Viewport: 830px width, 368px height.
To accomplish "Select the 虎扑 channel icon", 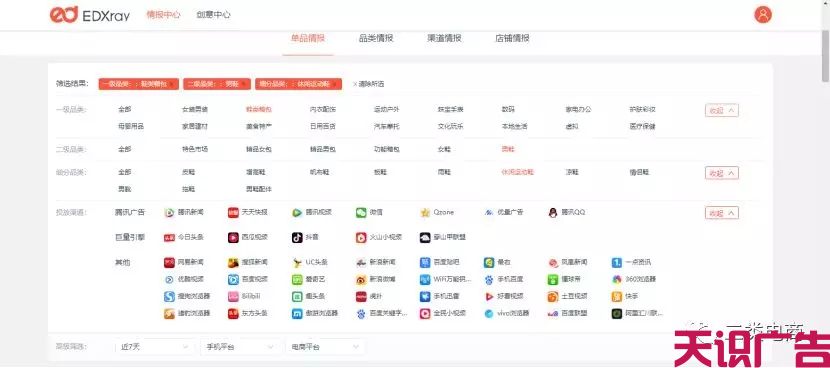I will (x=361, y=297).
